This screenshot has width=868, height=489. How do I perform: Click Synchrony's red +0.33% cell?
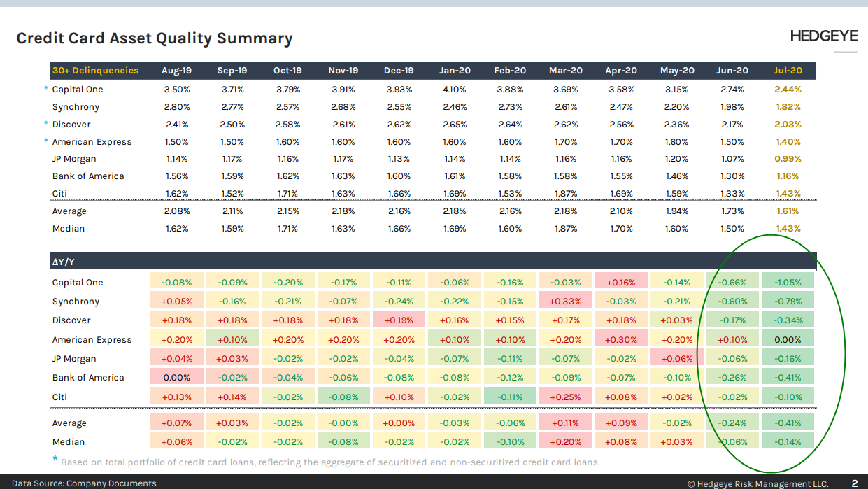(x=566, y=302)
